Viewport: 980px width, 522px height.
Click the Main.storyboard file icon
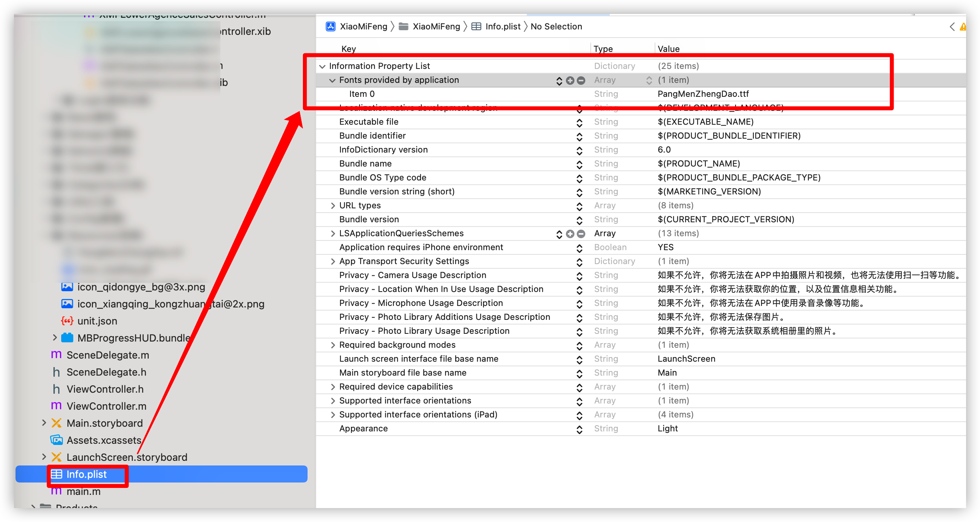click(57, 423)
